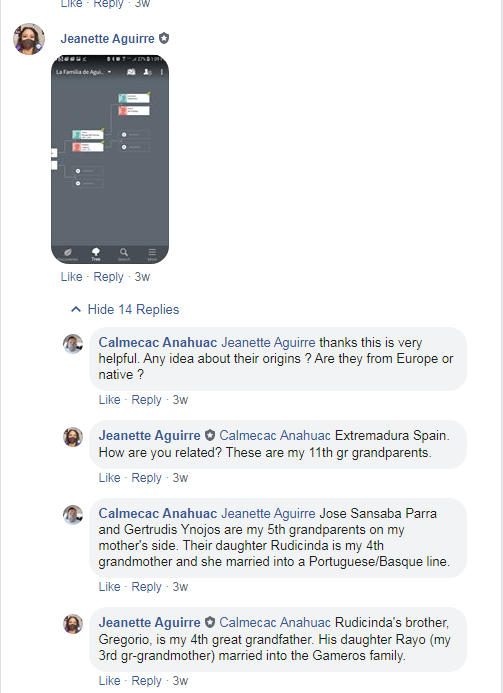Open Calmecac Anahuac's avatar on Jose Sansaba reply
Image resolution: width=503 pixels, height=693 pixels.
73,515
